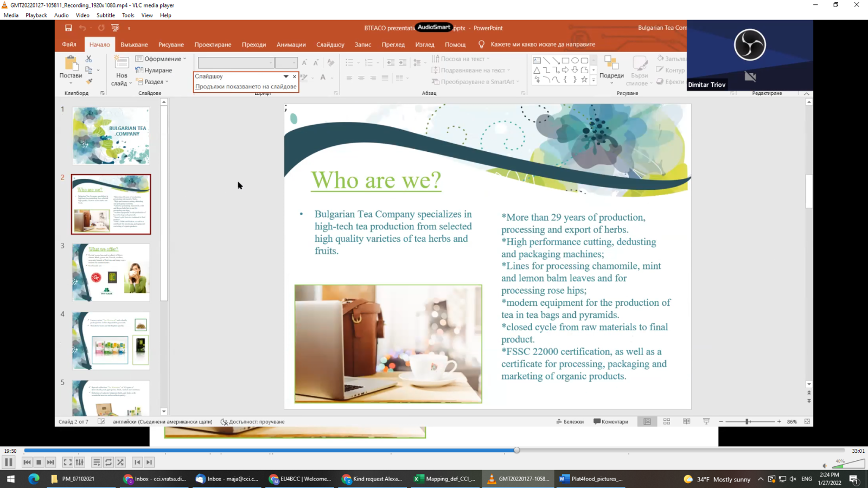The width and height of the screenshot is (868, 488).
Task: Toggle VLC loop mode
Action: click(x=108, y=462)
